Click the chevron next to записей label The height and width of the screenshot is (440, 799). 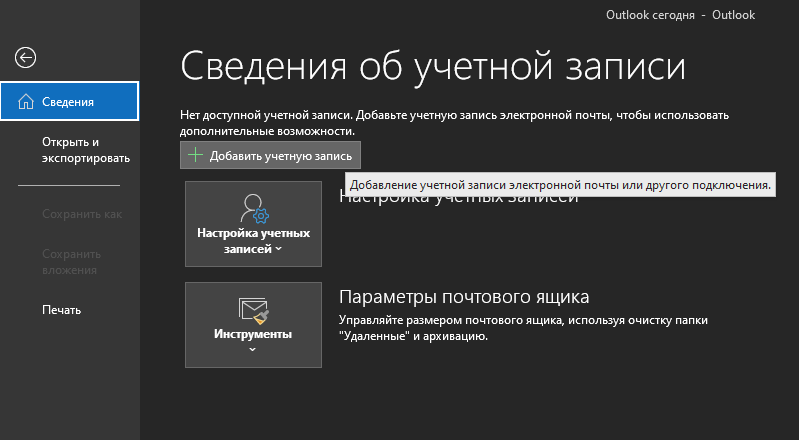pyautogui.click(x=279, y=250)
